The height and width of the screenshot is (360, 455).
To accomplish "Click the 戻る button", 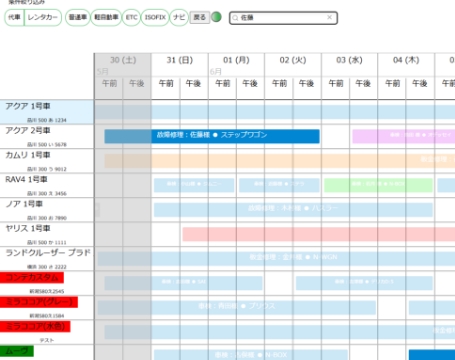I will 200,17.
